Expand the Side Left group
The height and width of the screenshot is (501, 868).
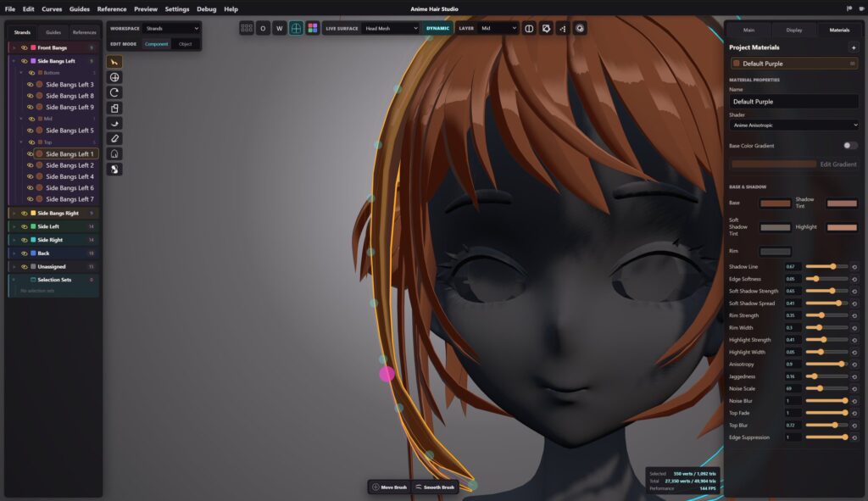(14, 226)
